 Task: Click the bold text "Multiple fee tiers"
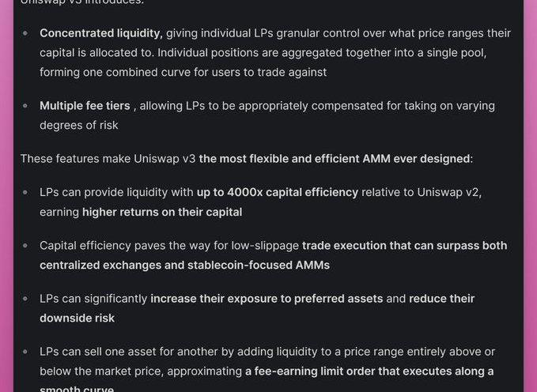(x=85, y=106)
